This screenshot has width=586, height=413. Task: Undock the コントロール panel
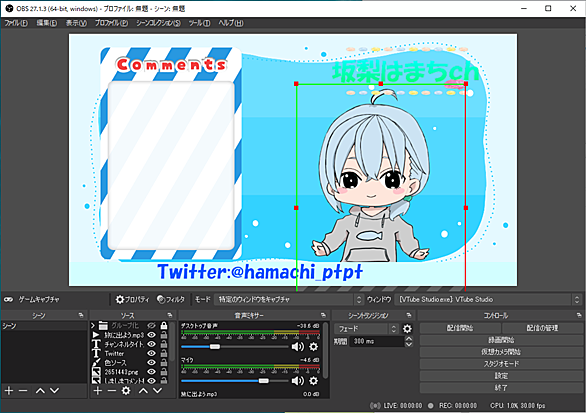click(x=579, y=315)
